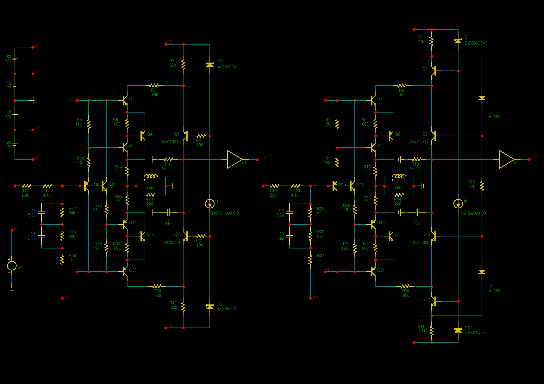Click the 'in1' net label near Q10
This screenshot has height=392, width=555.
pos(64,184)
